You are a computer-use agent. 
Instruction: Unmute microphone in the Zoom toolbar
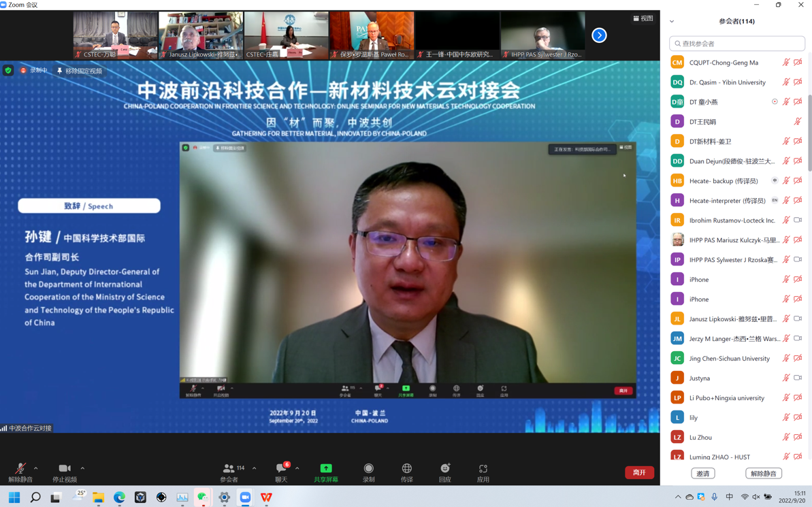[20, 472]
